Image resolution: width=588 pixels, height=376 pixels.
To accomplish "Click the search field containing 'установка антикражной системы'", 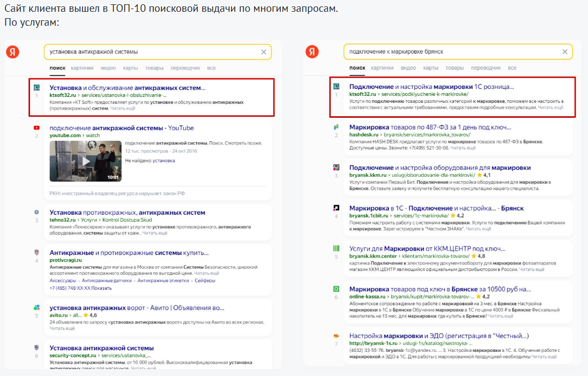I will [x=158, y=52].
